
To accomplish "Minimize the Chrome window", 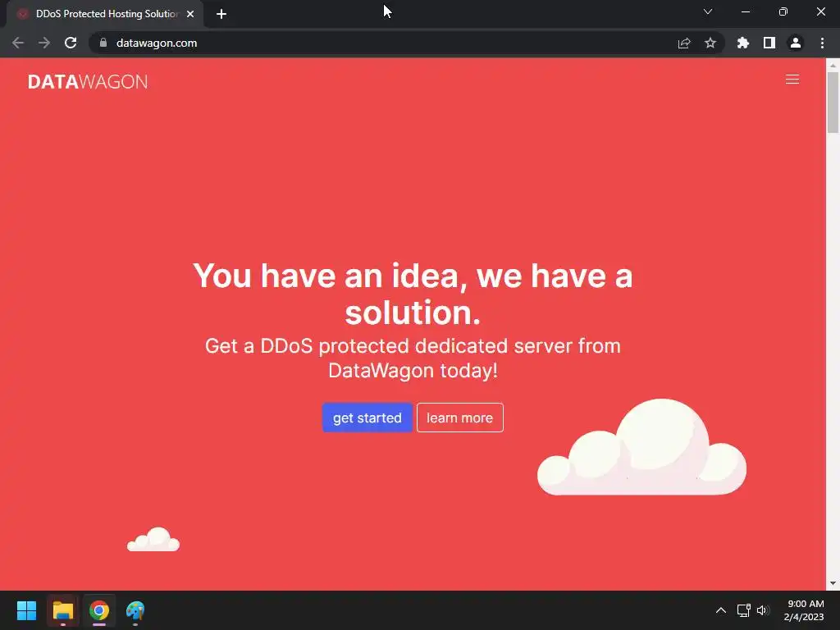I will tap(745, 11).
